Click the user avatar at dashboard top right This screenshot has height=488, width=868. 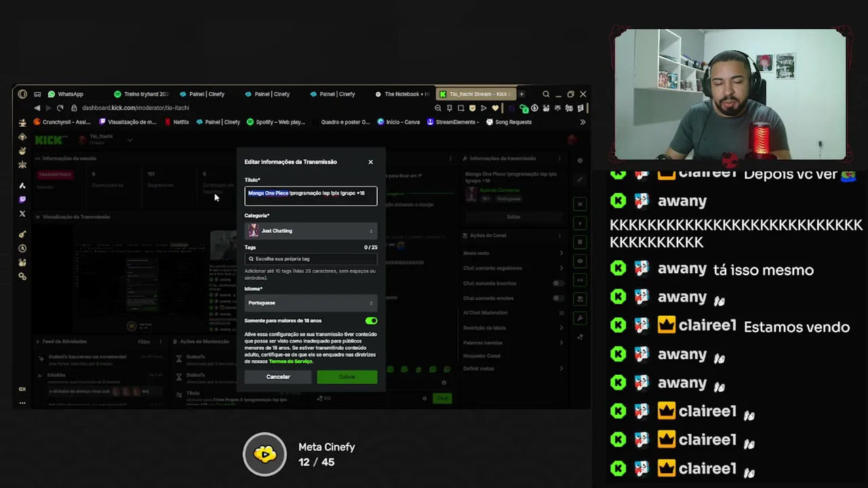point(572,140)
